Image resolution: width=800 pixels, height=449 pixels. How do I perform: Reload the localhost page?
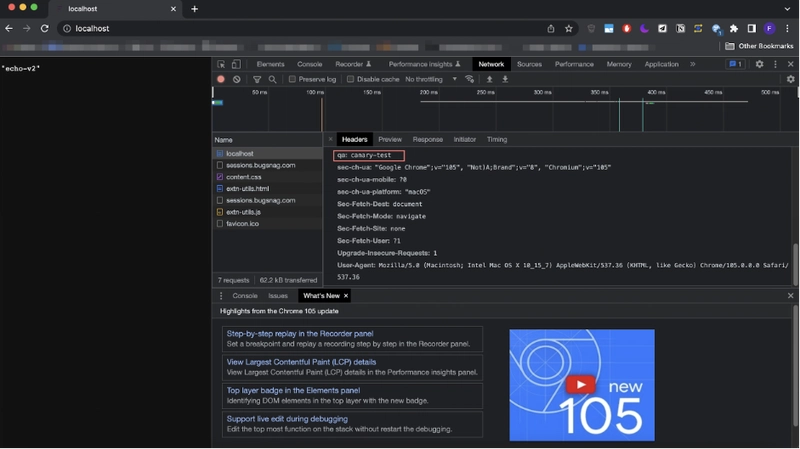point(44,29)
